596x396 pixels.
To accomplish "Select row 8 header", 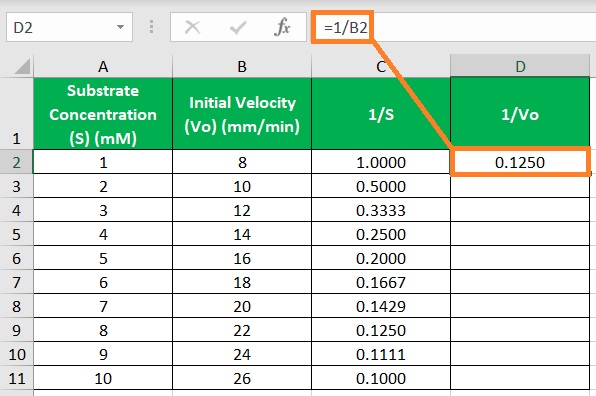I will click(16, 306).
